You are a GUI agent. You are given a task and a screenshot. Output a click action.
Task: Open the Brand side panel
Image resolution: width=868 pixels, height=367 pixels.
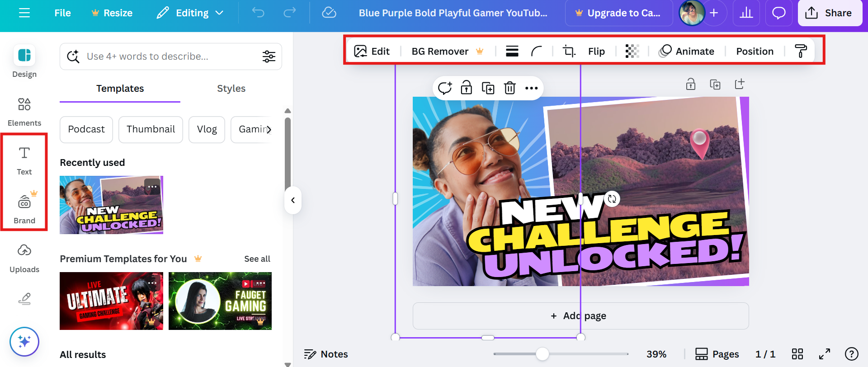(x=24, y=209)
